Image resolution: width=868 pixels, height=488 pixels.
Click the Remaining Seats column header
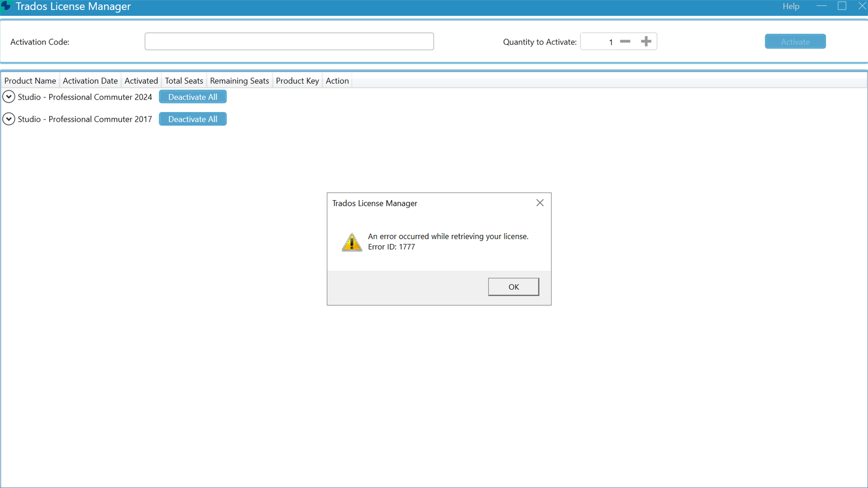pyautogui.click(x=239, y=81)
